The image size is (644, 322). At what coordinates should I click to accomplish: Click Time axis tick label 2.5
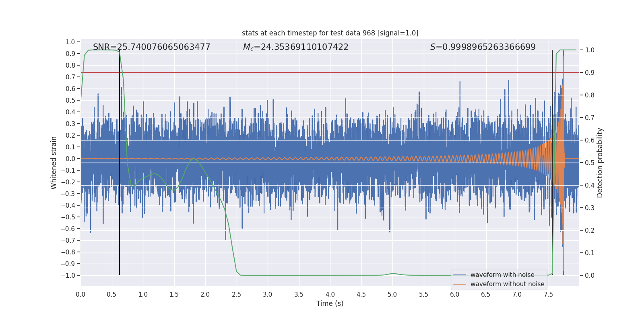tap(237, 294)
